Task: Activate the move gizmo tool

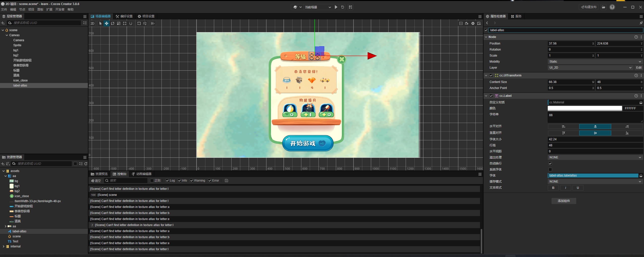Action: pos(107,23)
